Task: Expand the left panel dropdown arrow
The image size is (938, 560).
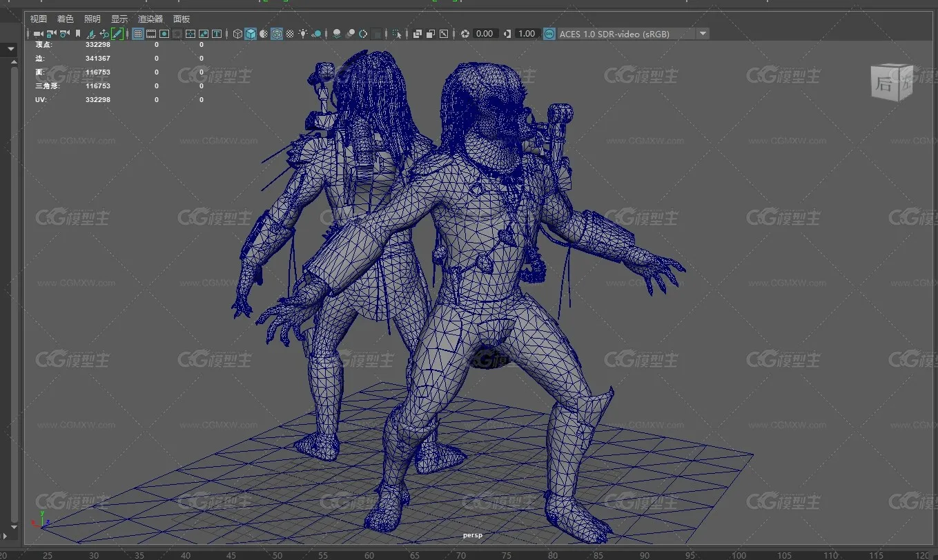Action: (x=11, y=50)
